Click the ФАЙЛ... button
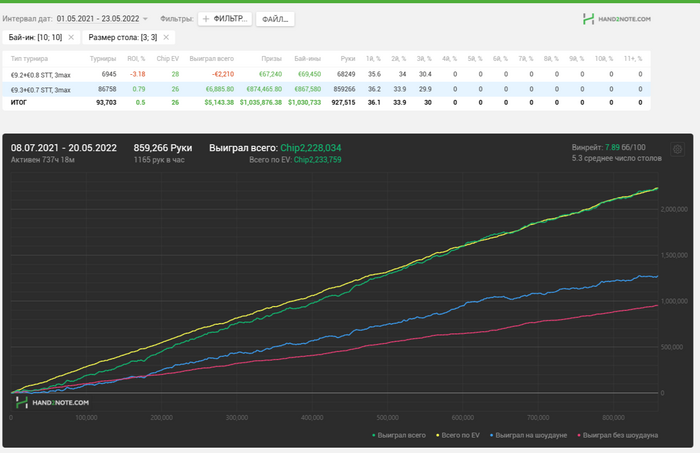Viewport: 700px width, 453px height. coord(275,19)
